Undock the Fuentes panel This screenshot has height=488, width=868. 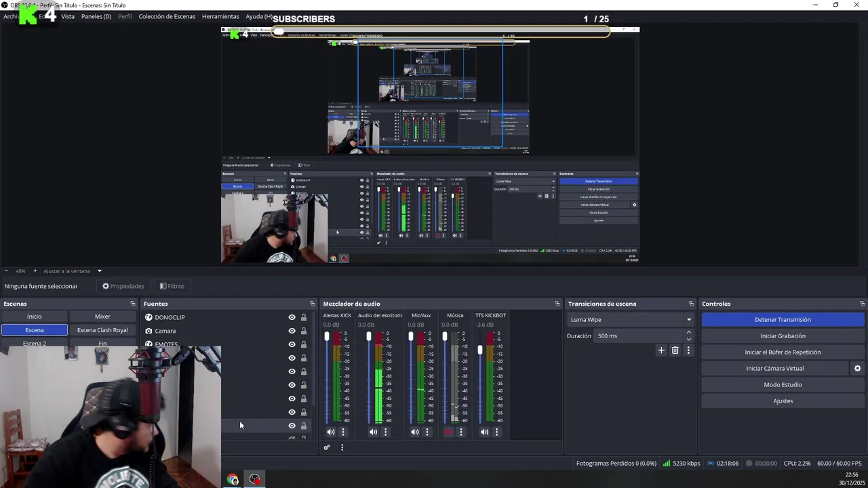tap(312, 304)
